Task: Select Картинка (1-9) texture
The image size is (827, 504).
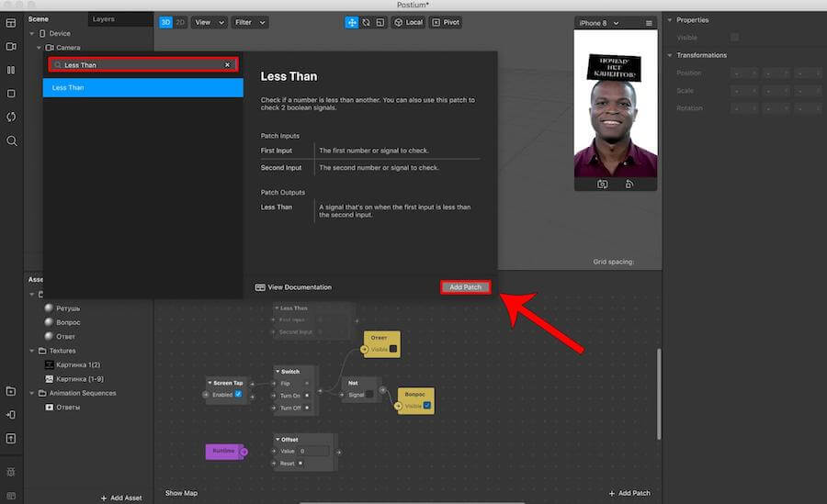Action: (80, 378)
